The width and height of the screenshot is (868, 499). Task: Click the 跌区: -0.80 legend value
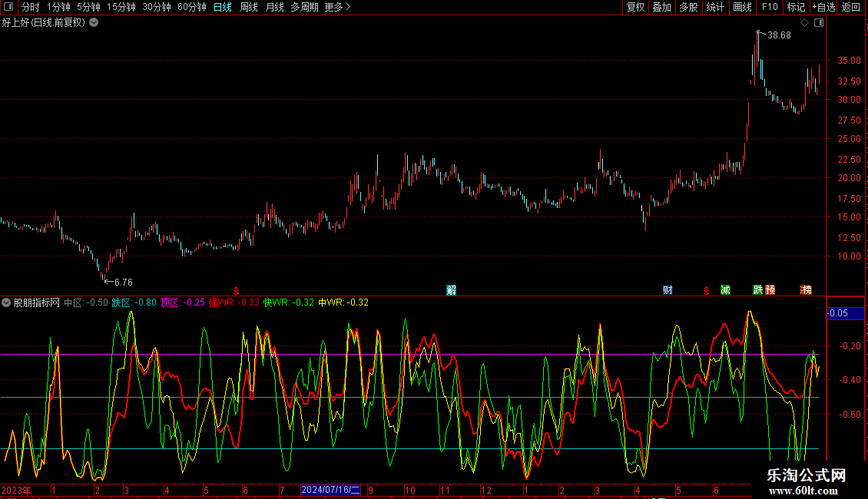(x=134, y=302)
